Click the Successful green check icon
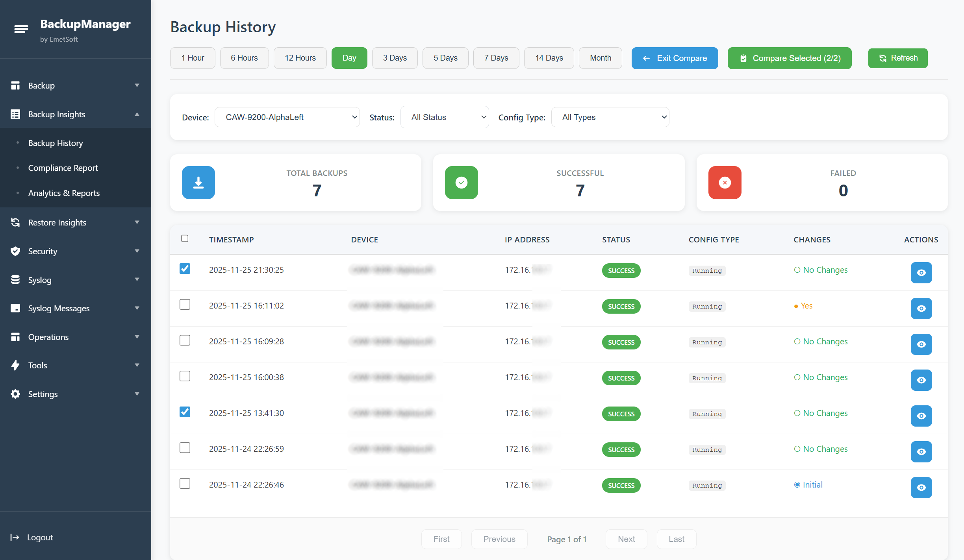 click(462, 183)
